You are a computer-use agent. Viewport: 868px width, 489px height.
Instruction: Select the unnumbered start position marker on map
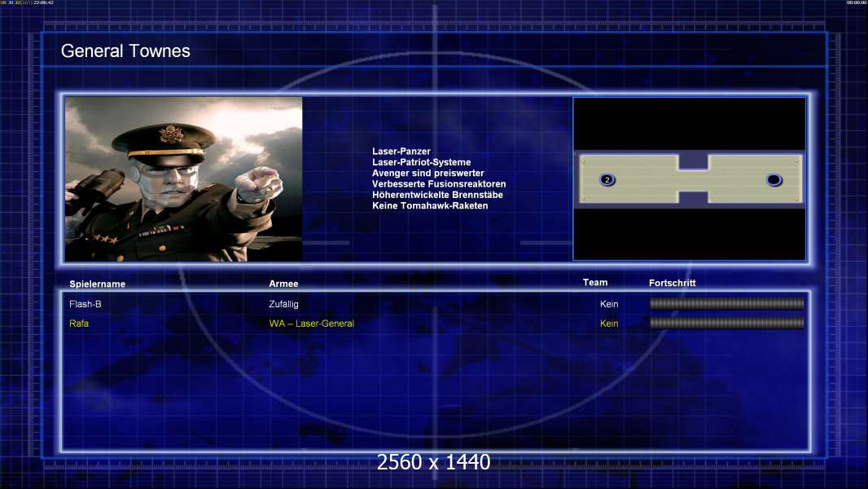774,179
